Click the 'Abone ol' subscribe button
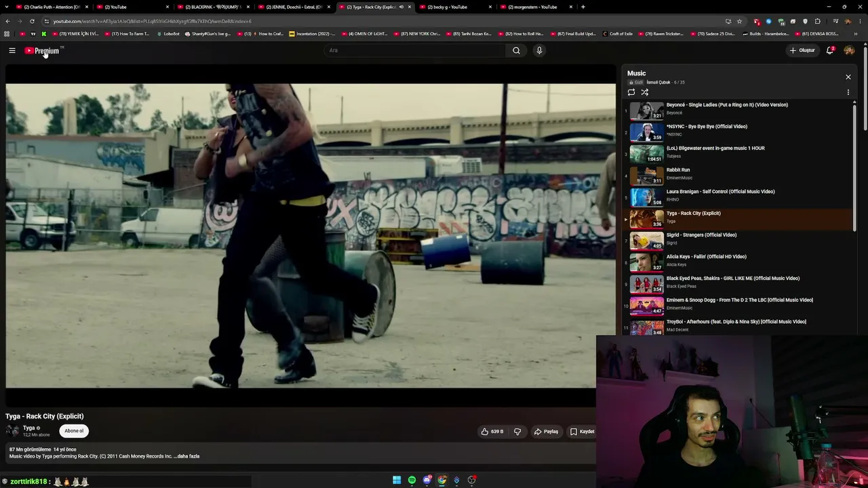 pyautogui.click(x=74, y=431)
